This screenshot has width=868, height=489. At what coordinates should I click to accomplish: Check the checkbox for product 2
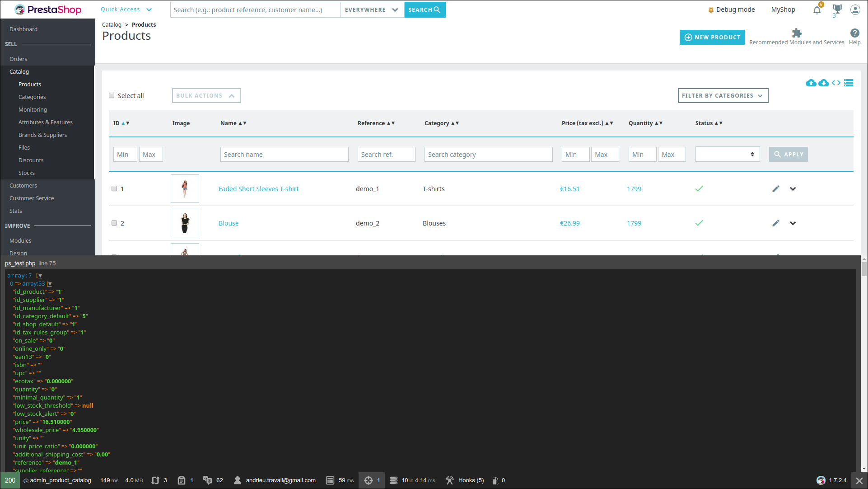coord(114,223)
